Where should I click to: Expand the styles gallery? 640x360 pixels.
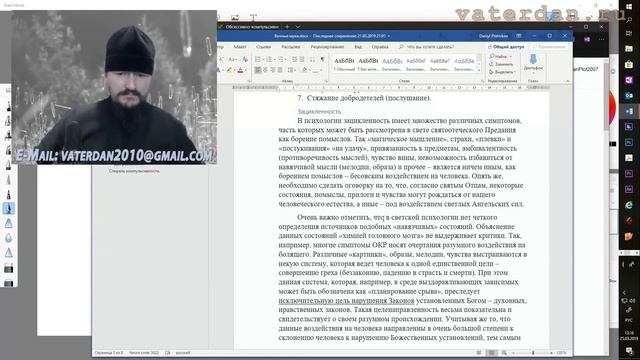pyautogui.click(x=479, y=70)
